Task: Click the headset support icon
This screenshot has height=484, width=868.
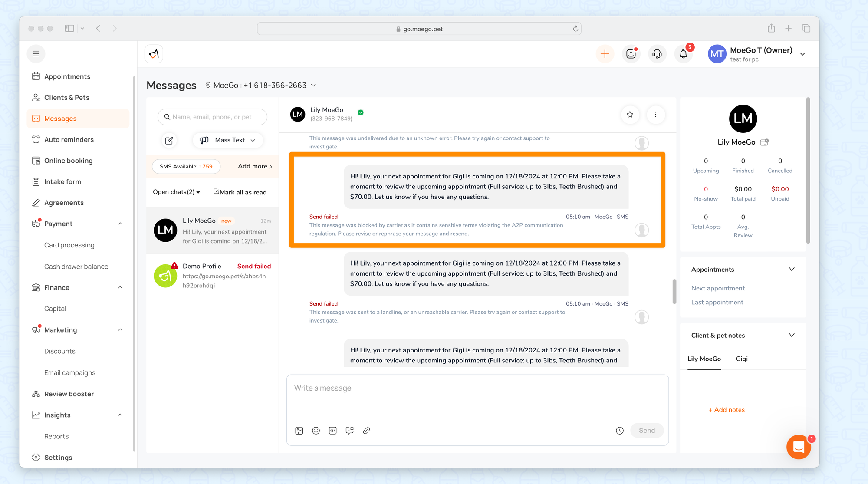Action: point(657,54)
